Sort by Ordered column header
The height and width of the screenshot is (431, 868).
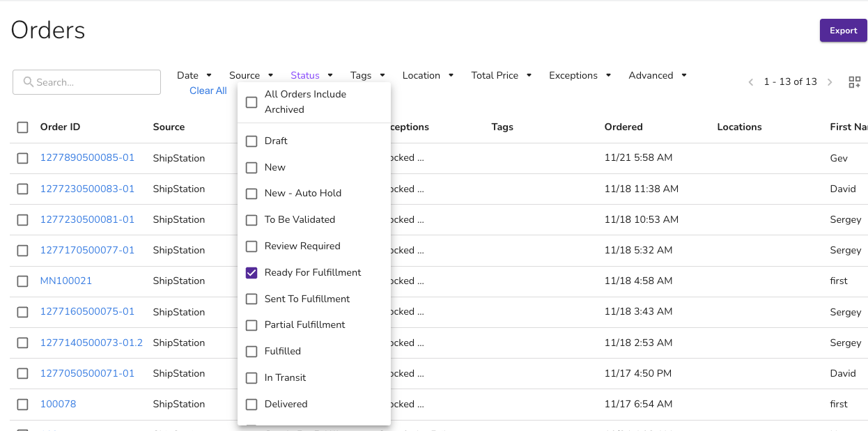click(623, 127)
